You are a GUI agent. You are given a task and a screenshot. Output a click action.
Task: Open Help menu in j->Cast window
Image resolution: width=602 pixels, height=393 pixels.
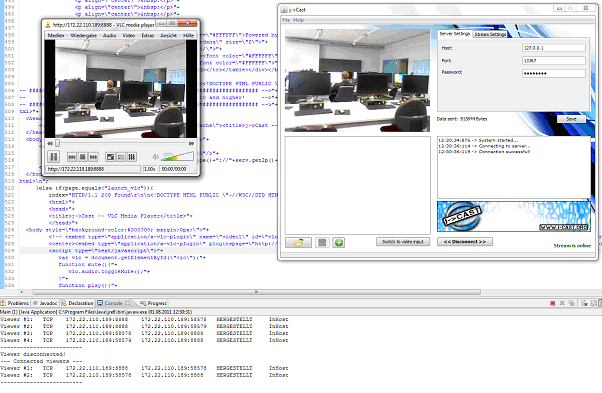pyautogui.click(x=298, y=20)
